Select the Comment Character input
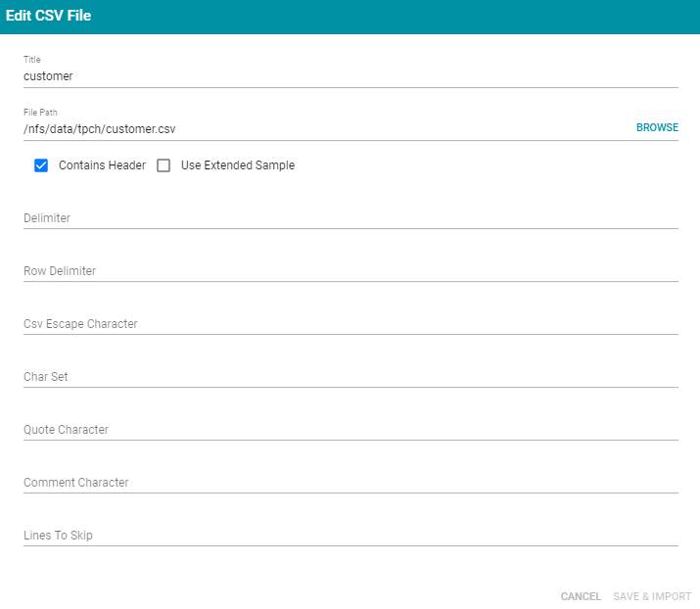The width and height of the screenshot is (700, 609). point(350,483)
